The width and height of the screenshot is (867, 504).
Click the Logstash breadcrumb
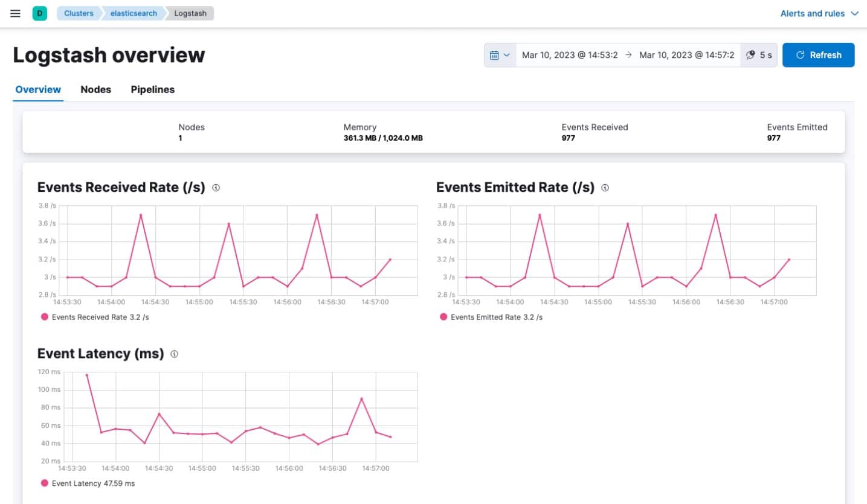coord(190,13)
